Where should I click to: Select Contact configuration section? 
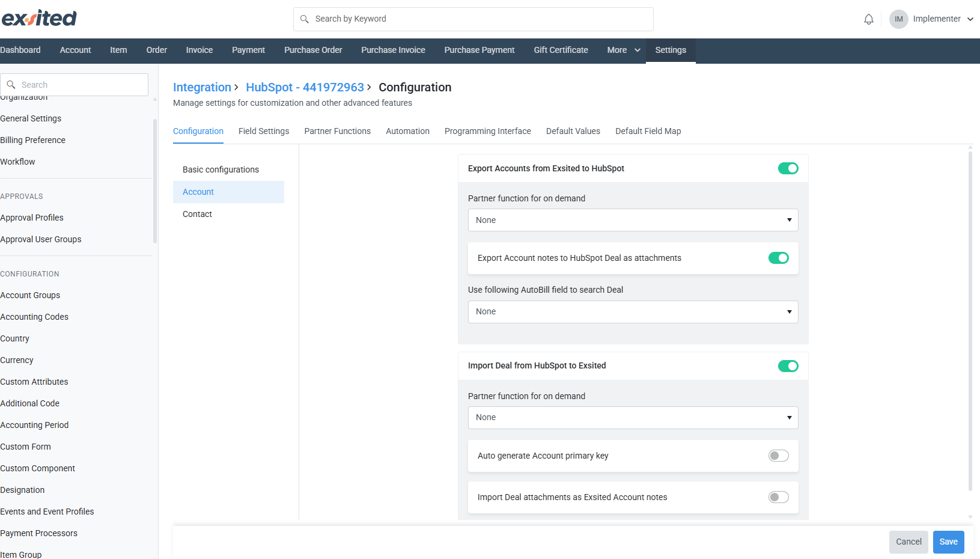pyautogui.click(x=228, y=214)
